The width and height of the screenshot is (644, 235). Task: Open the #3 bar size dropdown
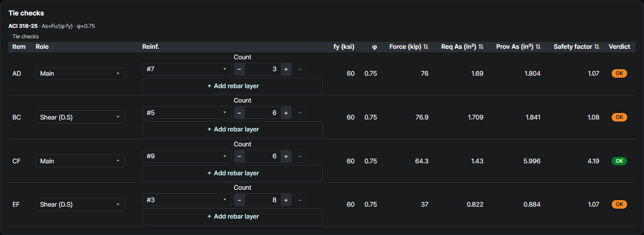click(187, 200)
